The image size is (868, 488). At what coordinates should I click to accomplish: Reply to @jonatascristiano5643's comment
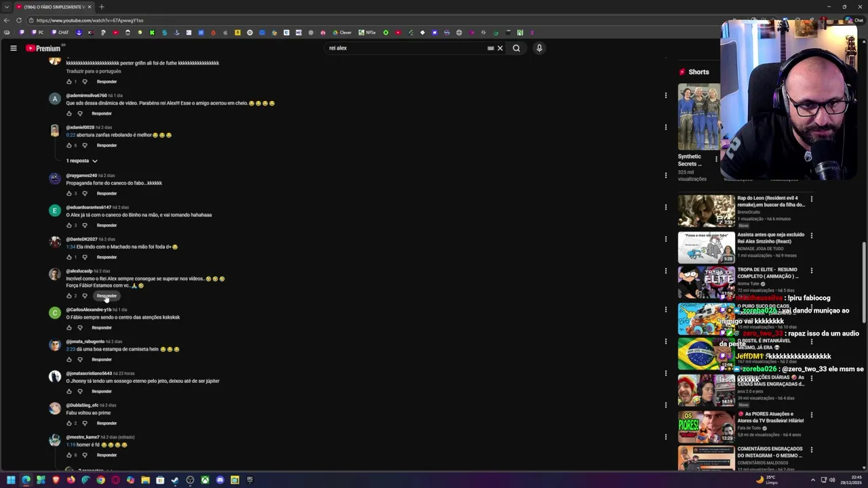coord(102,391)
